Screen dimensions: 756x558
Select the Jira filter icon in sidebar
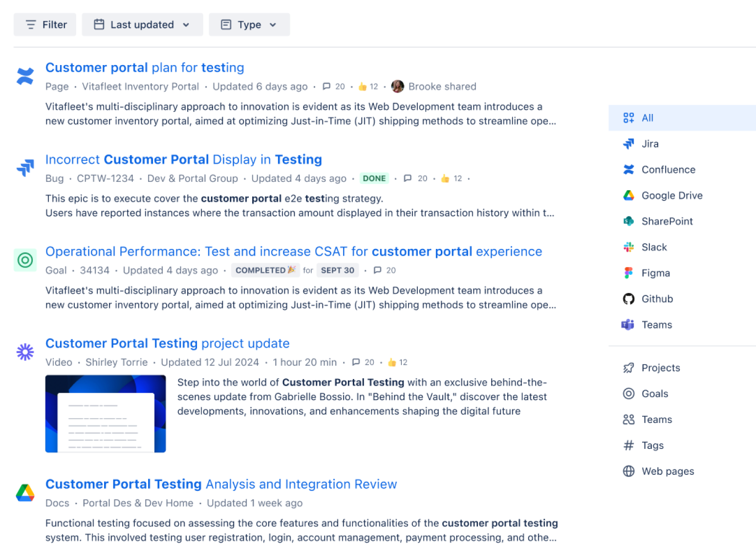point(628,144)
